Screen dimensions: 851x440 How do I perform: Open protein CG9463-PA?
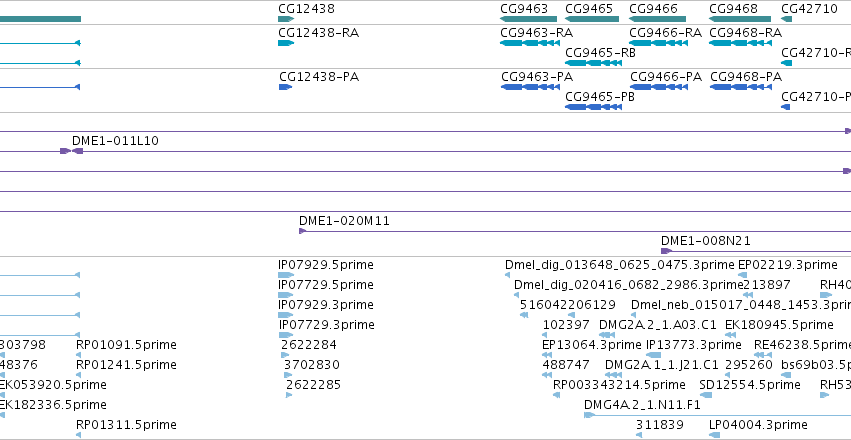537,77
